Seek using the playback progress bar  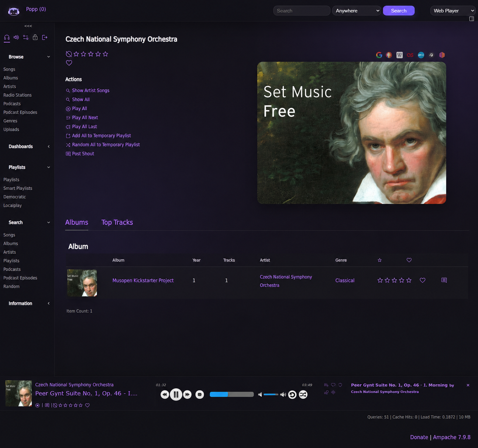coord(232,395)
